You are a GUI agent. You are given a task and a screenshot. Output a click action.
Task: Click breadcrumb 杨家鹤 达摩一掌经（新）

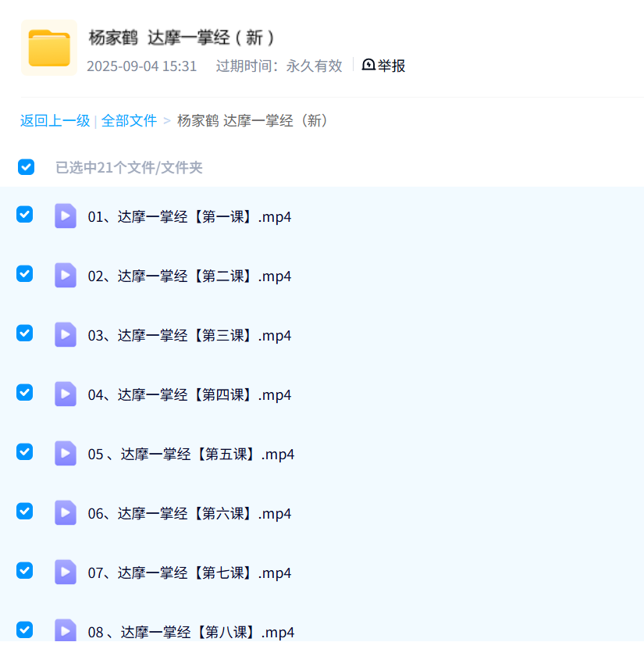[254, 121]
